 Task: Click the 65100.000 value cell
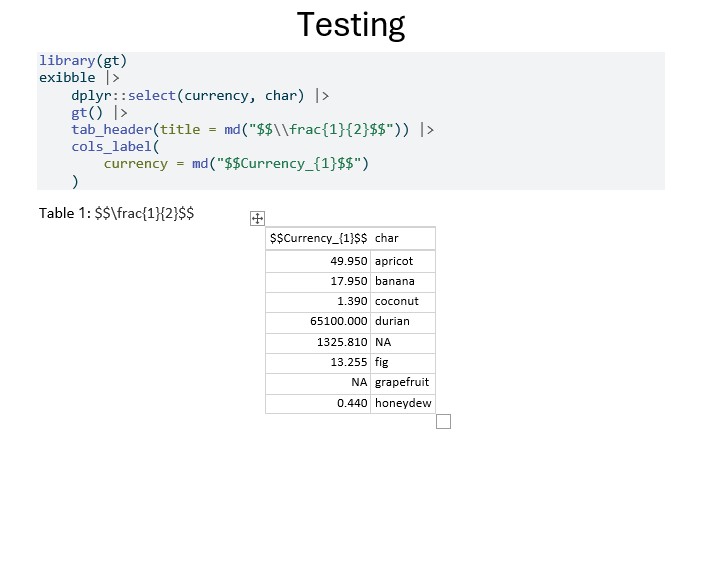tap(318, 321)
